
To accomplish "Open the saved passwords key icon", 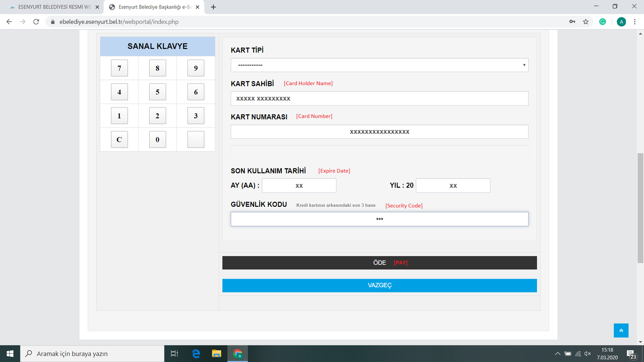I will click(572, 22).
